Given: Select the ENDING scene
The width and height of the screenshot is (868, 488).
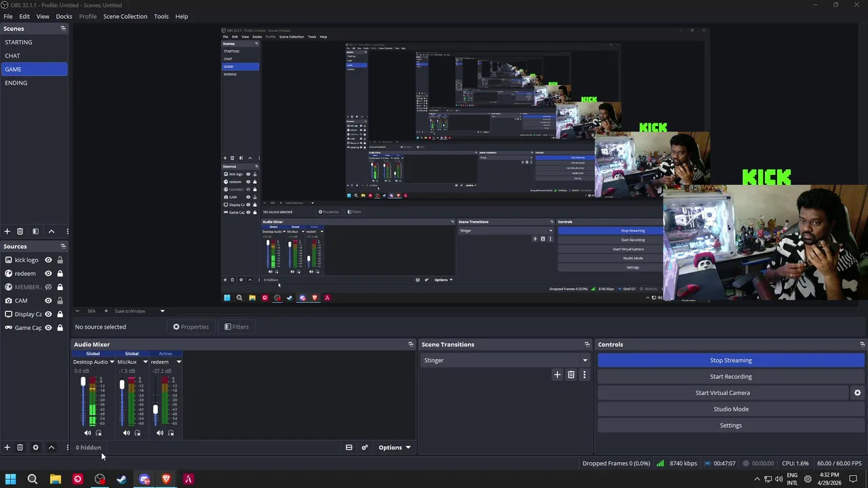Looking at the screenshot, I should point(34,83).
